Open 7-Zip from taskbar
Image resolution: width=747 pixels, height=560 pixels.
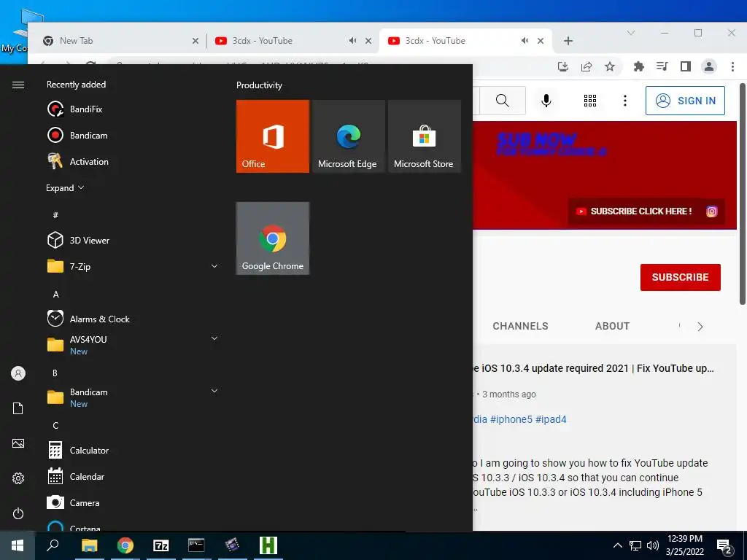click(161, 545)
